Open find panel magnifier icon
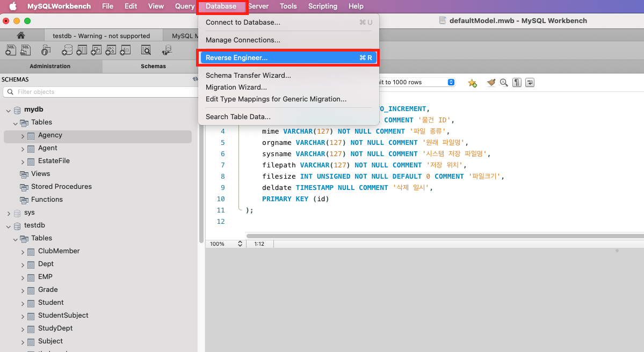The height and width of the screenshot is (352, 644). click(x=504, y=83)
